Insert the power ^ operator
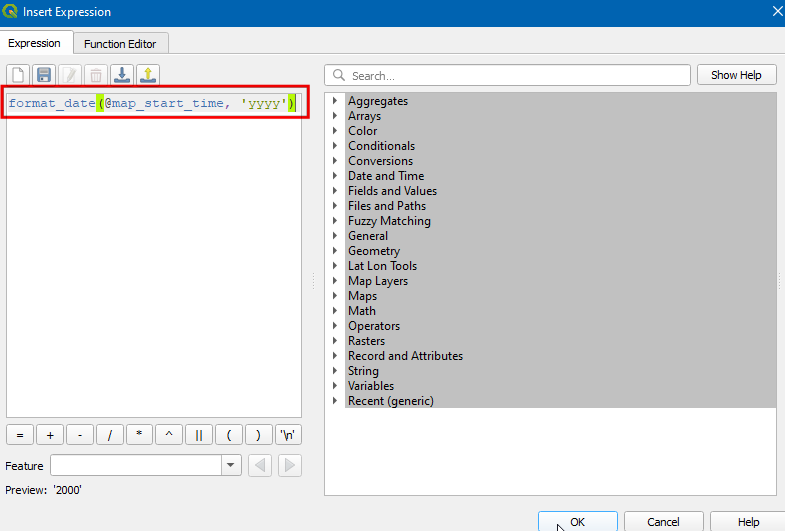The width and height of the screenshot is (785, 531). pos(169,435)
